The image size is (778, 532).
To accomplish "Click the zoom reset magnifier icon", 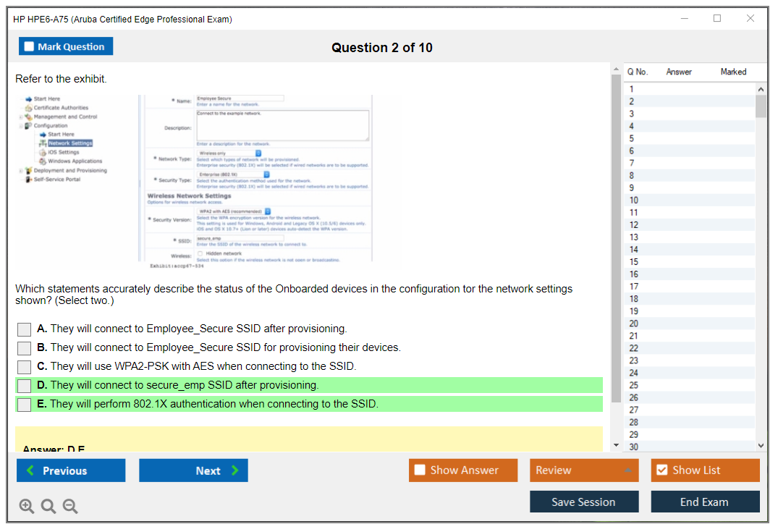I will click(48, 506).
